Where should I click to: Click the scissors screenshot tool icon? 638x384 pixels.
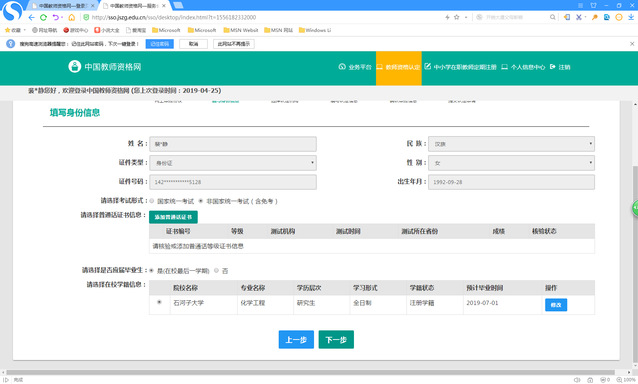pyautogui.click(x=579, y=17)
